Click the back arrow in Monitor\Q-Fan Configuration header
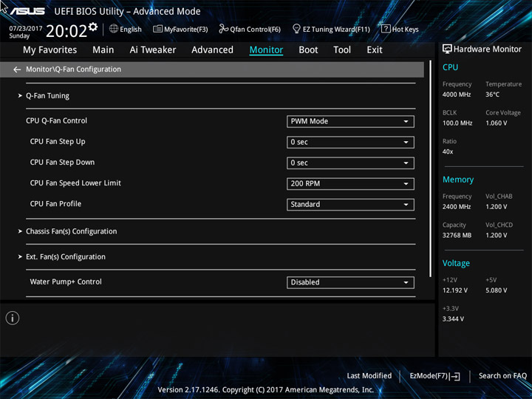Image resolution: width=532 pixels, height=399 pixels. (17, 69)
